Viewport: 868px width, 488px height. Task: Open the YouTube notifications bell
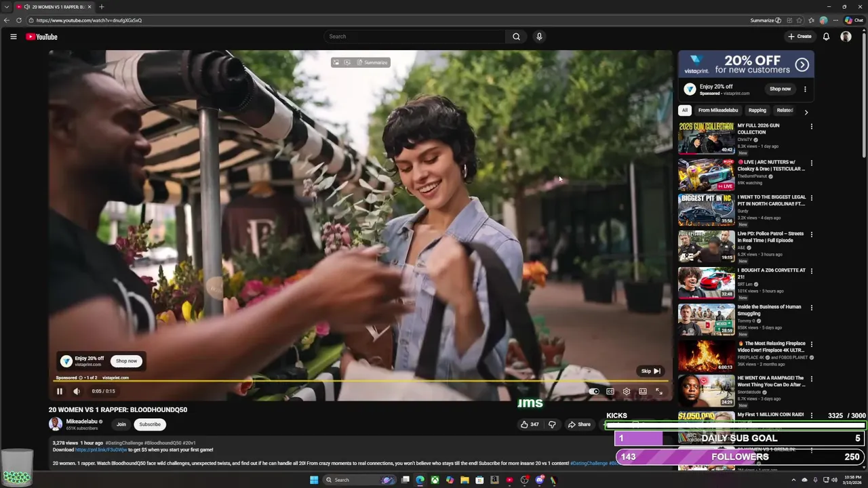(x=826, y=37)
